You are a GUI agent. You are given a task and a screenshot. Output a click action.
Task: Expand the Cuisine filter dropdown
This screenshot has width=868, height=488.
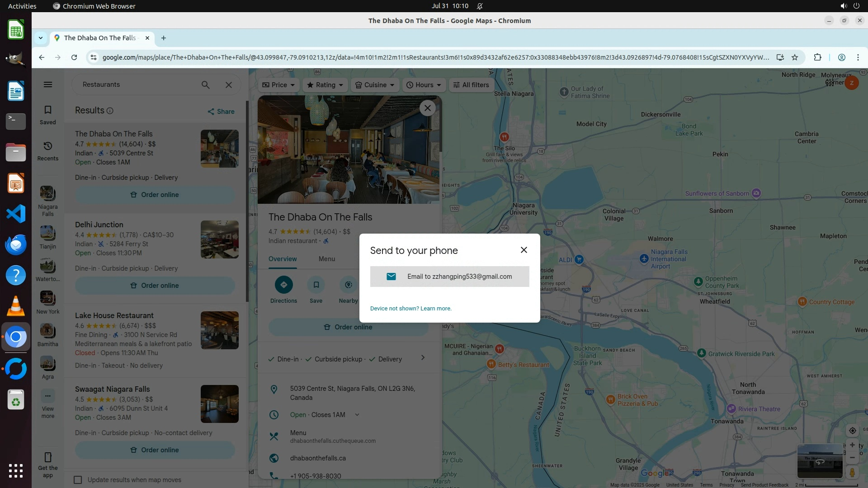click(x=375, y=85)
